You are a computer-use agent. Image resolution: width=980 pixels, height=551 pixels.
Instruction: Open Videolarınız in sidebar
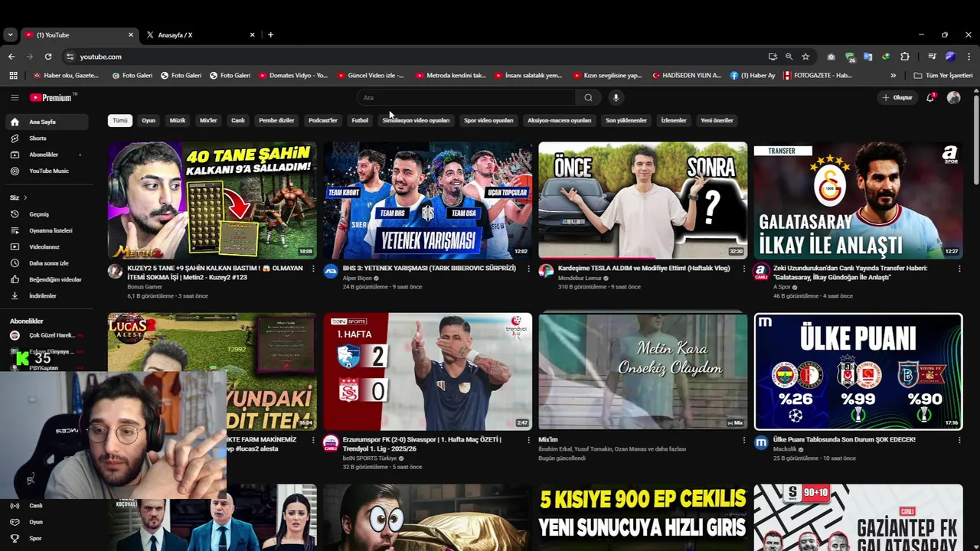pos(47,246)
